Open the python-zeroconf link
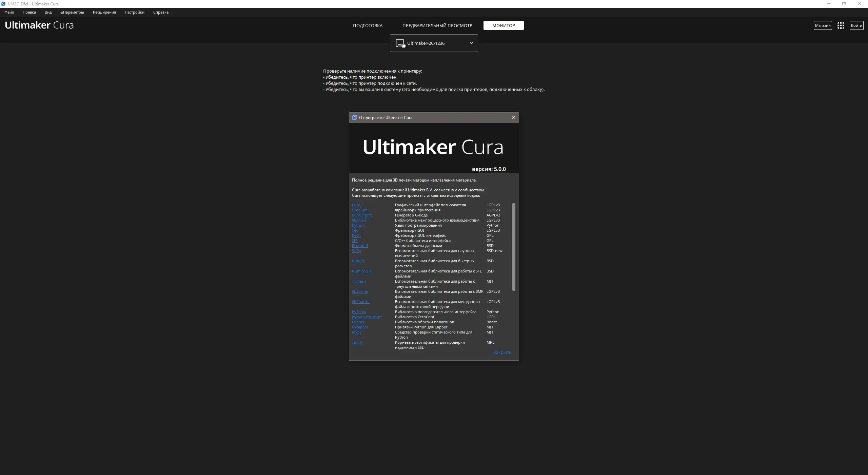Image resolution: width=868 pixels, height=475 pixels. pos(367,317)
